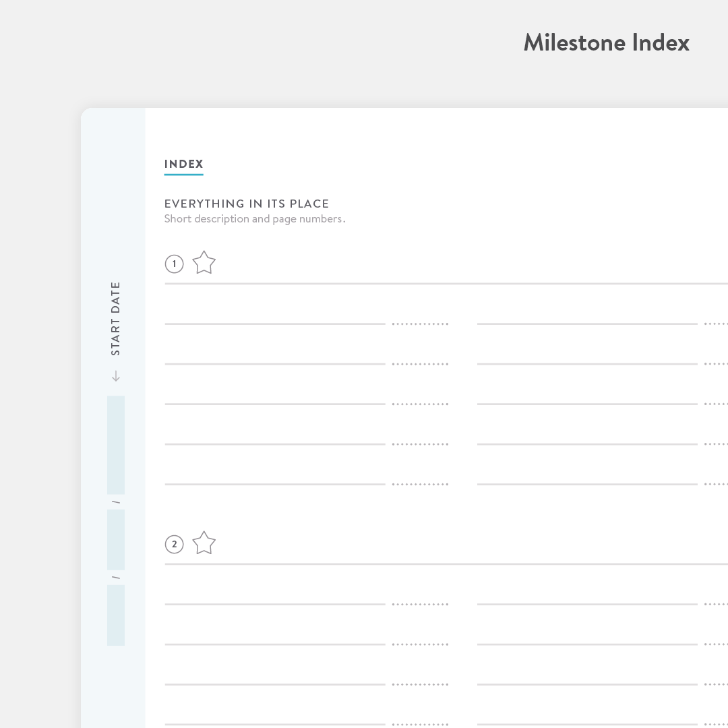Click the title line under milestone 2
This screenshot has height=728, width=728.
(x=445, y=564)
